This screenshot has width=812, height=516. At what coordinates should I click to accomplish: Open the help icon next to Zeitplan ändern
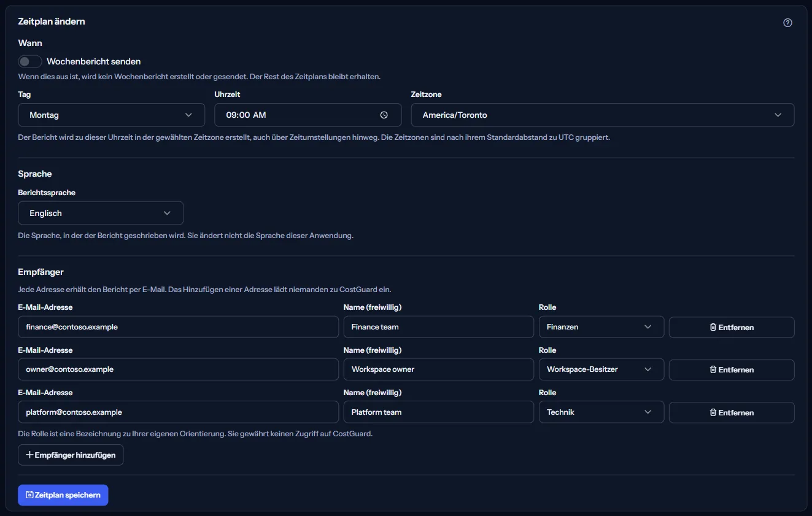[788, 23]
